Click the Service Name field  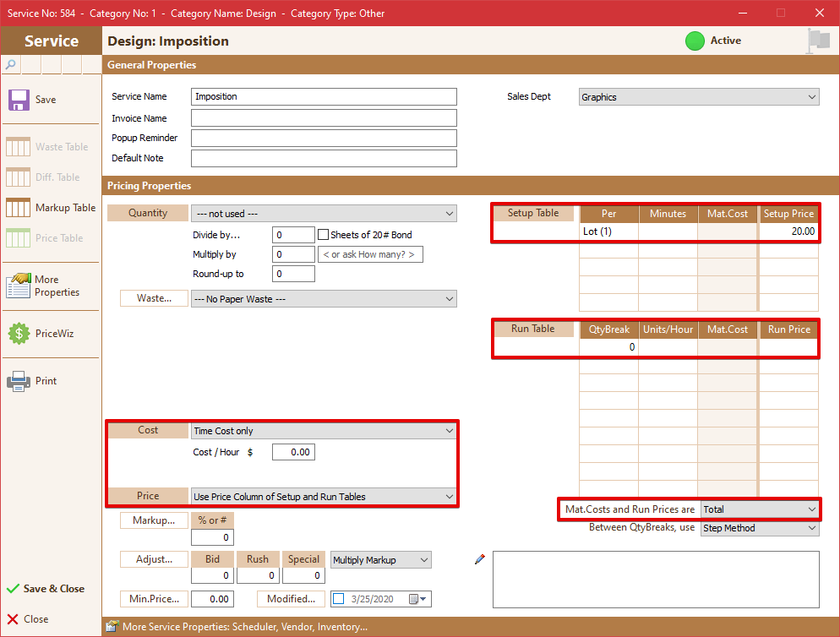pyautogui.click(x=324, y=97)
